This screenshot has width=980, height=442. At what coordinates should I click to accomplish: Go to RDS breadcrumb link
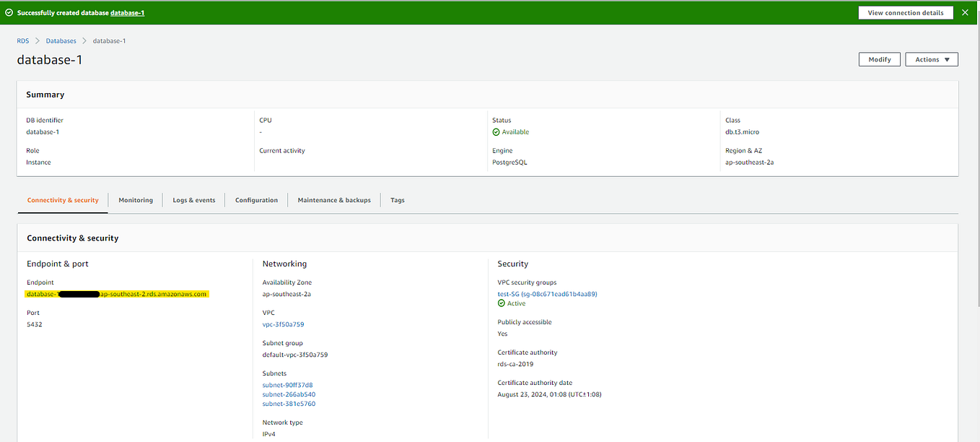coord(23,41)
